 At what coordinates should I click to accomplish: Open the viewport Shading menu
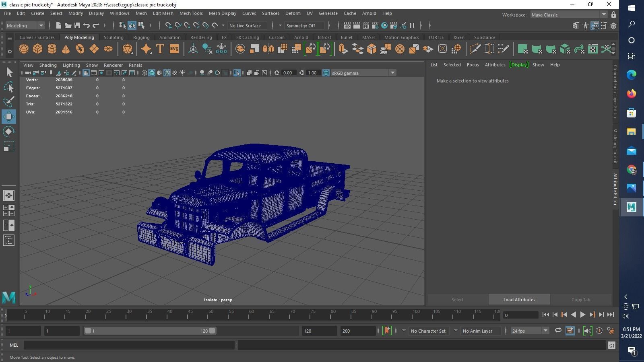click(48, 65)
